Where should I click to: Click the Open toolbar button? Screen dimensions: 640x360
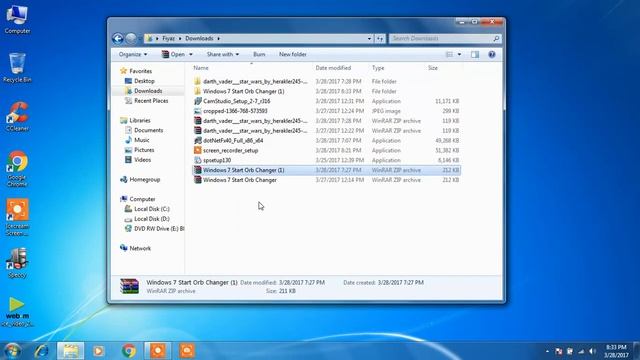pyautogui.click(x=173, y=54)
